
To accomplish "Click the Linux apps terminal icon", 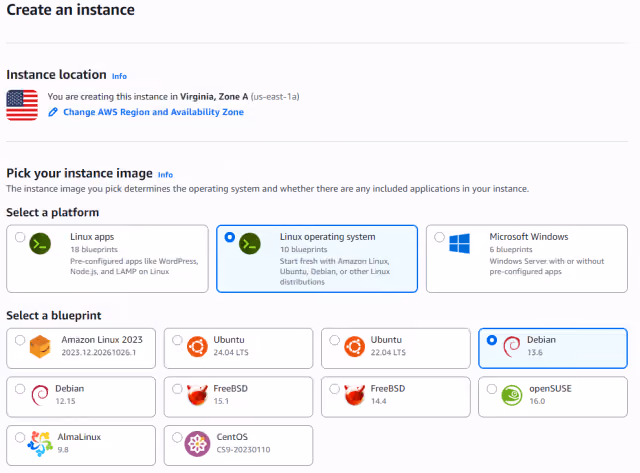I will 40,244.
